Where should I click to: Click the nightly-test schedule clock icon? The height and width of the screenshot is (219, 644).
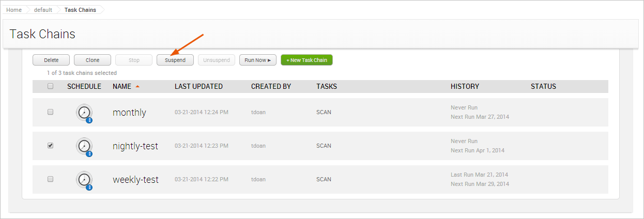(x=84, y=146)
